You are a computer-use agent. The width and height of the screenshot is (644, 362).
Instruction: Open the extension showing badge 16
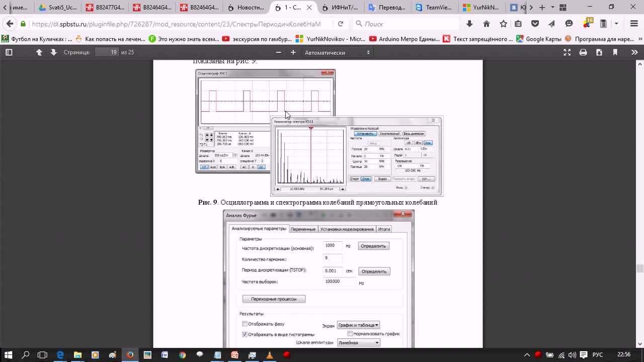point(587,23)
